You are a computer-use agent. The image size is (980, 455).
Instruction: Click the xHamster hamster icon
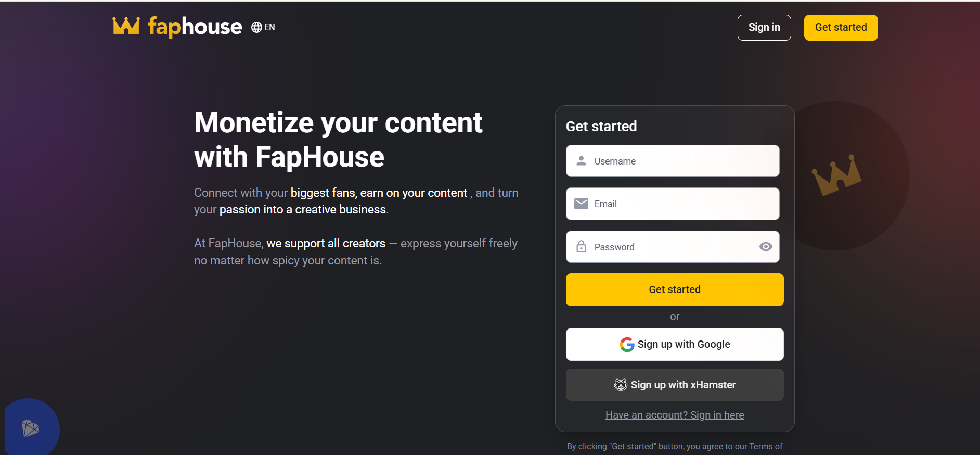pos(620,385)
